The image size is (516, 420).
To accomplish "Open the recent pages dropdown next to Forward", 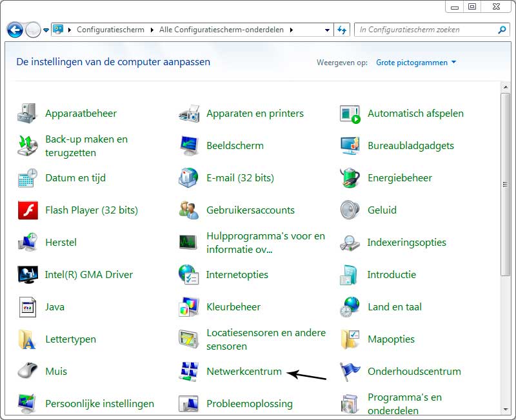I will [46, 30].
